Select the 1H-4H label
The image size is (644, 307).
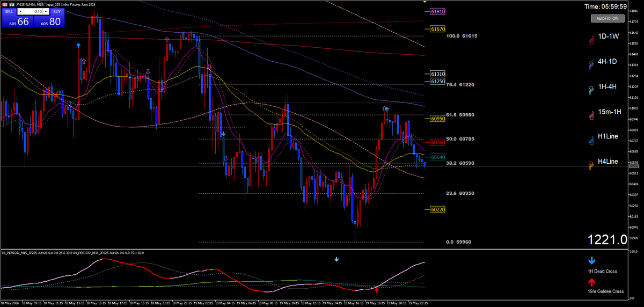[609, 86]
